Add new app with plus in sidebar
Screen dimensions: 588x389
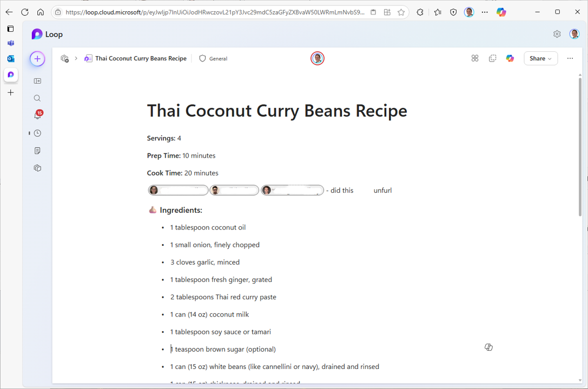point(10,92)
